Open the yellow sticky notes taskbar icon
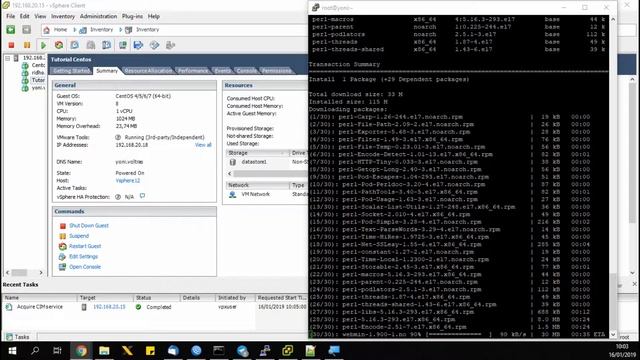The width and height of the screenshot is (640, 360). point(150,351)
